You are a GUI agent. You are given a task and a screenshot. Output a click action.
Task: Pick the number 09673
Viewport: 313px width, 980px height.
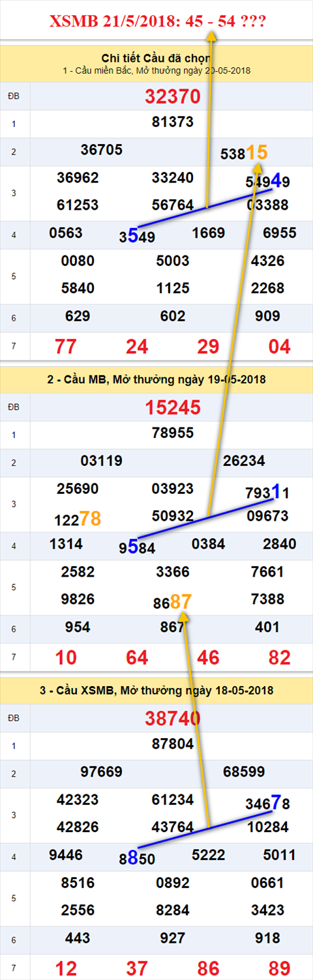pos(268,516)
